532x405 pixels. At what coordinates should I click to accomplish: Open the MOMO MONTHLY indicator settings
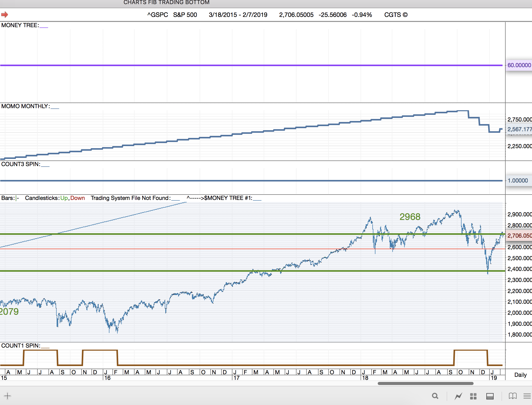(x=25, y=106)
